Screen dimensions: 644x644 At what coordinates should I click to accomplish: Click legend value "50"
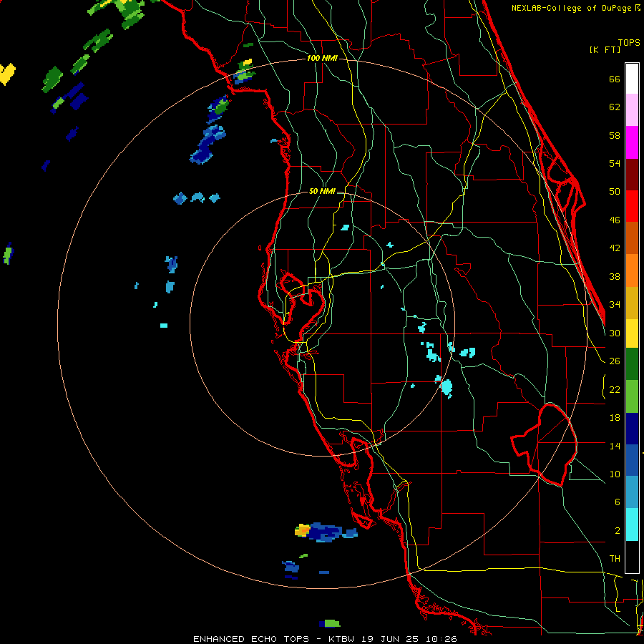[615, 192]
